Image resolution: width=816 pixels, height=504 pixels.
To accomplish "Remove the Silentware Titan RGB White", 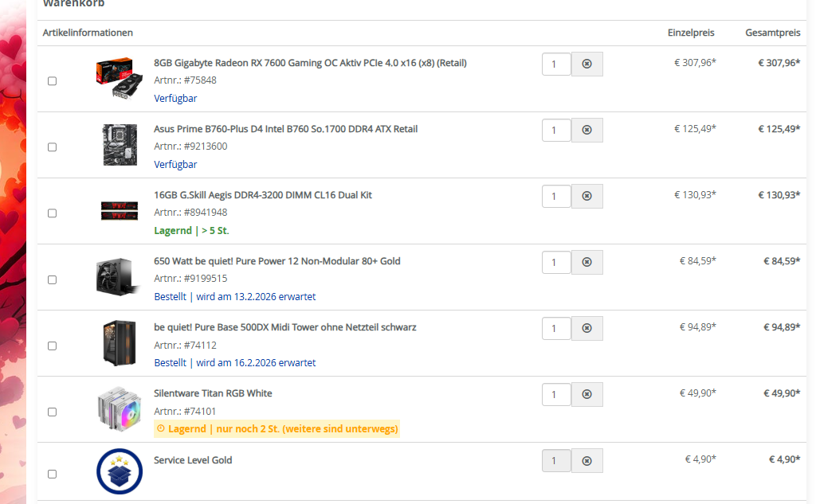I will 586,394.
